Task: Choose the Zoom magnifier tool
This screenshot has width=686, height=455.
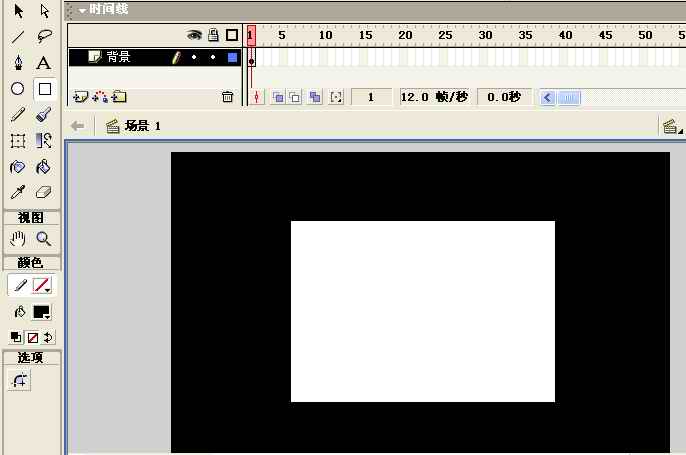Action: tap(43, 239)
